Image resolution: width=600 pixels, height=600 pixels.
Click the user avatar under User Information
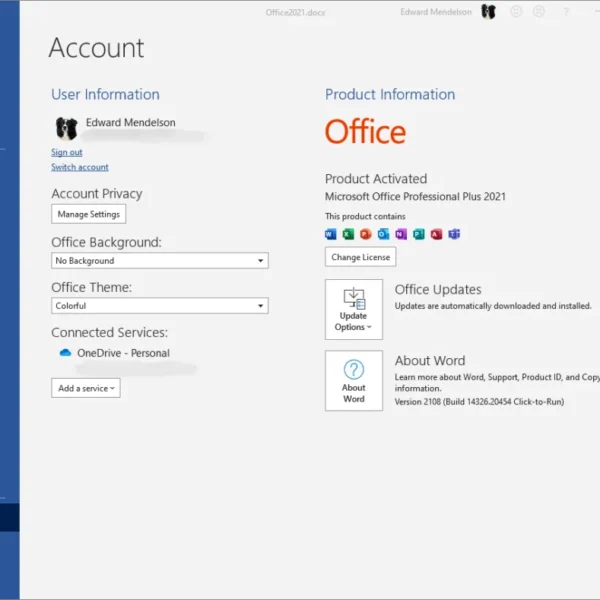(x=66, y=128)
